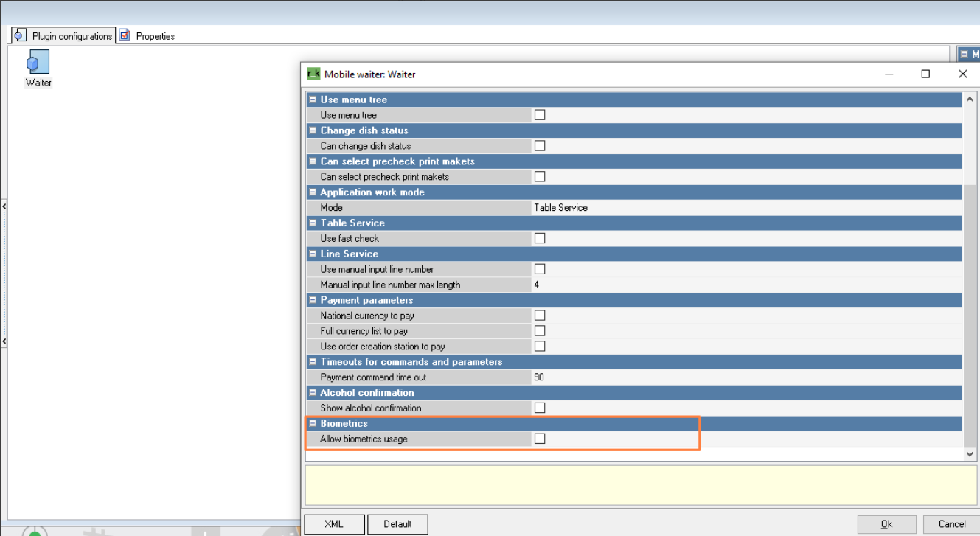Check the Use fast check option

click(x=540, y=238)
